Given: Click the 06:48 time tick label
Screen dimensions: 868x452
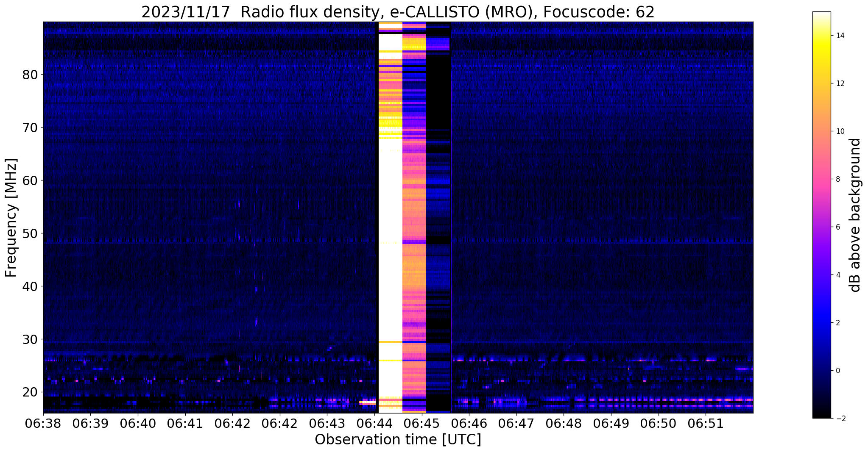Looking at the screenshot, I should (x=564, y=423).
